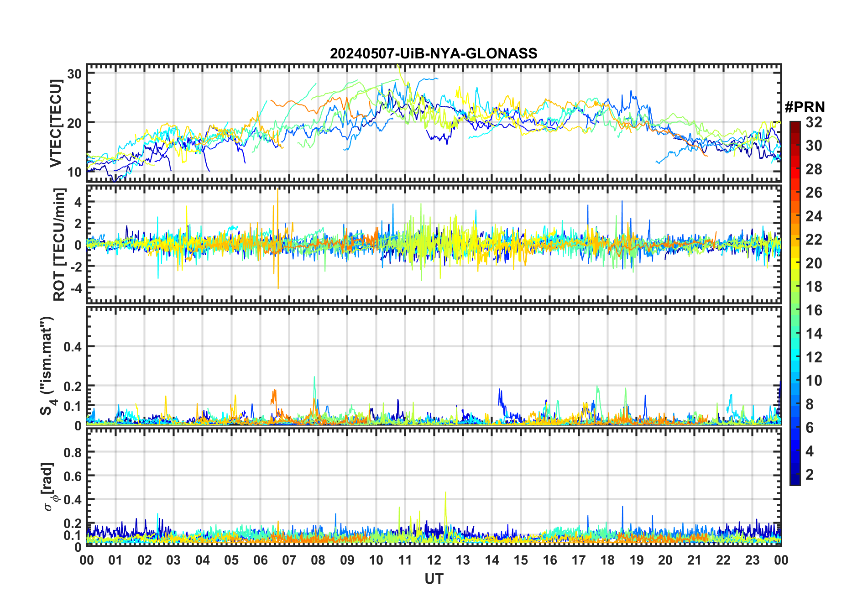The image size is (868, 607).
Task: Click the 17 hour tick on the UT axis
Action: point(579,560)
